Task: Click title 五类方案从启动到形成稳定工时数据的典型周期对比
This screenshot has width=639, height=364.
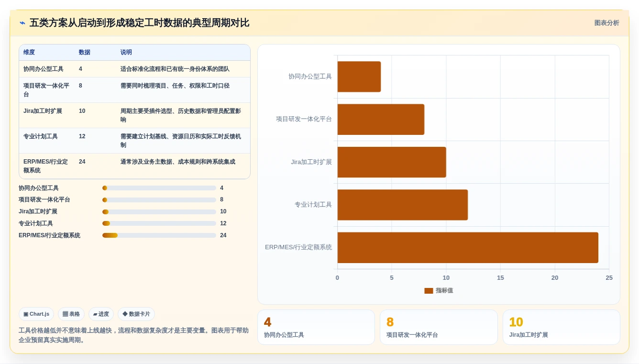Action: point(139,23)
